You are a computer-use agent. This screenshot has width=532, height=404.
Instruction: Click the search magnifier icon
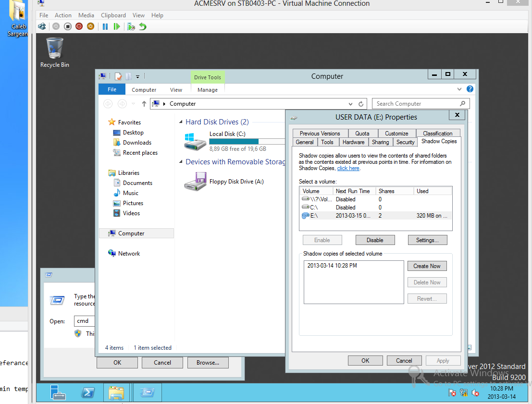tap(462, 103)
